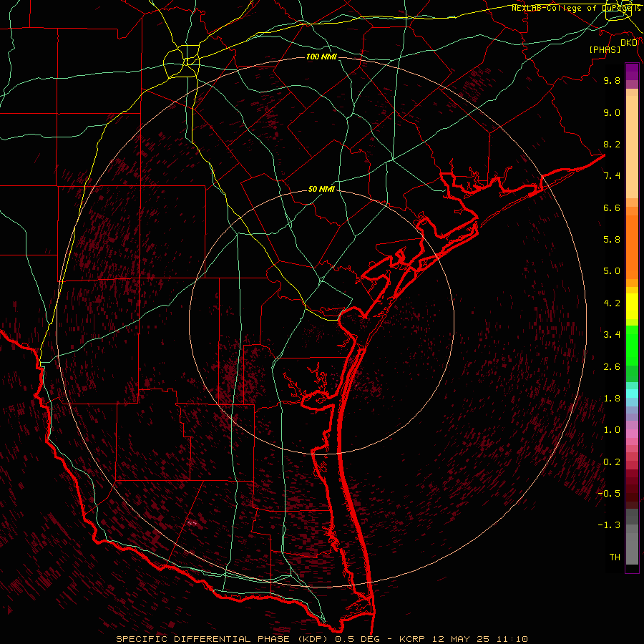Click the 1.0 scale value
The width and height of the screenshot is (644, 644).
click(612, 430)
